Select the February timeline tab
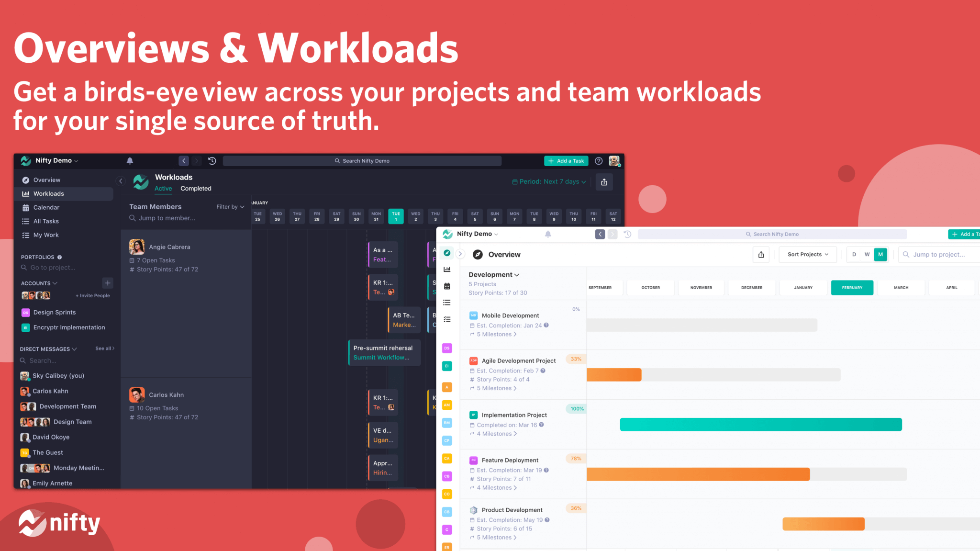Image resolution: width=980 pixels, height=551 pixels. click(x=852, y=288)
